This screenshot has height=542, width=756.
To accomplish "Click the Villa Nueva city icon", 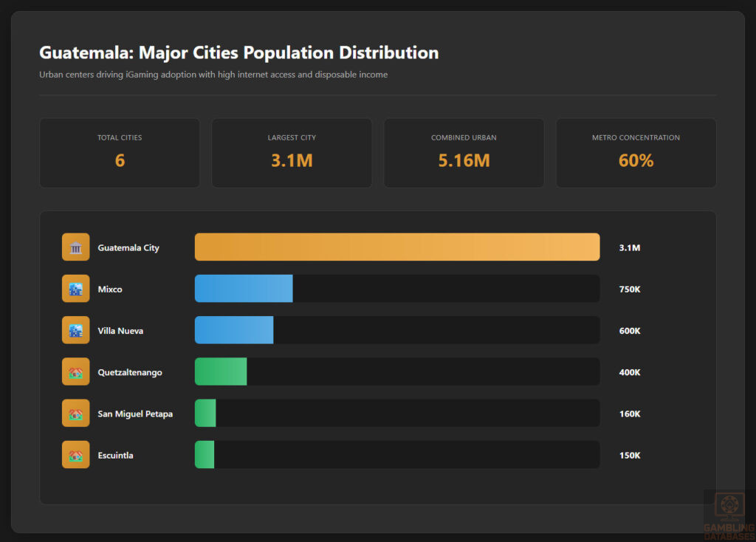I will 75,330.
